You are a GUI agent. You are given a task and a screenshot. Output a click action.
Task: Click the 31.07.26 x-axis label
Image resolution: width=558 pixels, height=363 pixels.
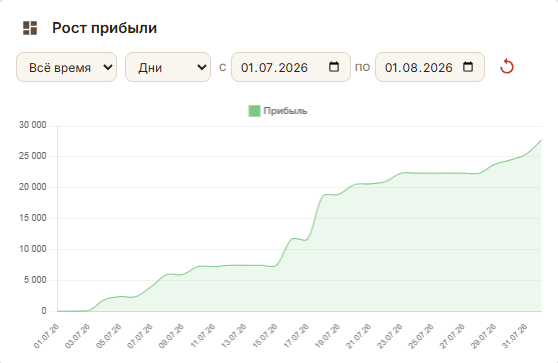click(x=515, y=336)
